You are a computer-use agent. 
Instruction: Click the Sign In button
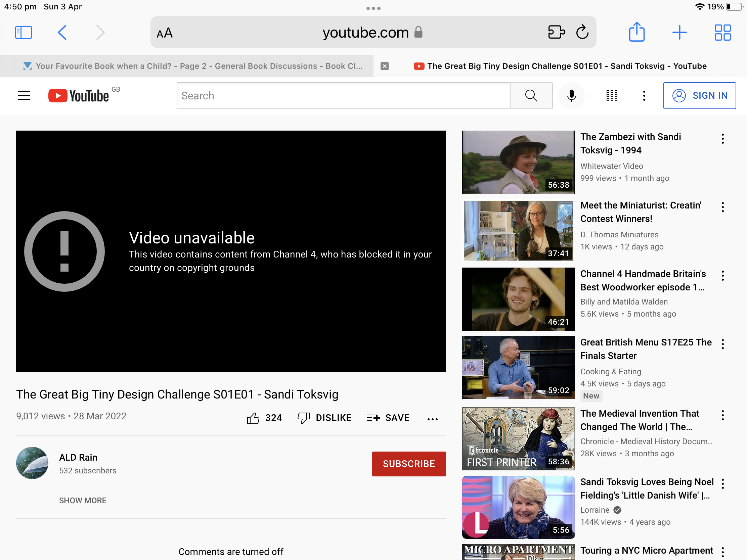click(x=699, y=96)
